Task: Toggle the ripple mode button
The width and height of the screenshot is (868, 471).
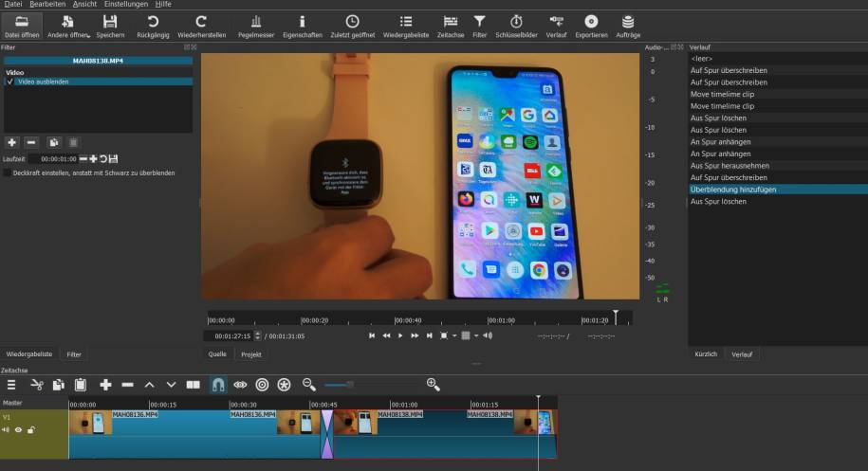Action: pyautogui.click(x=262, y=385)
